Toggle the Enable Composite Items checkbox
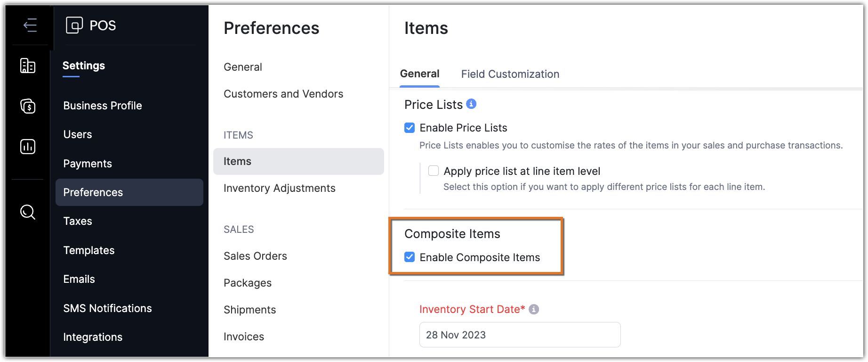 pos(410,257)
